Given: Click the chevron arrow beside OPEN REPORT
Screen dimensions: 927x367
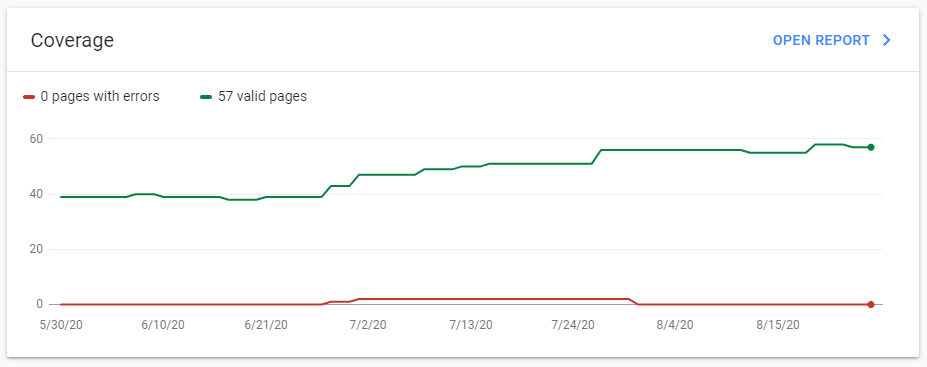Looking at the screenshot, I should coord(886,40).
